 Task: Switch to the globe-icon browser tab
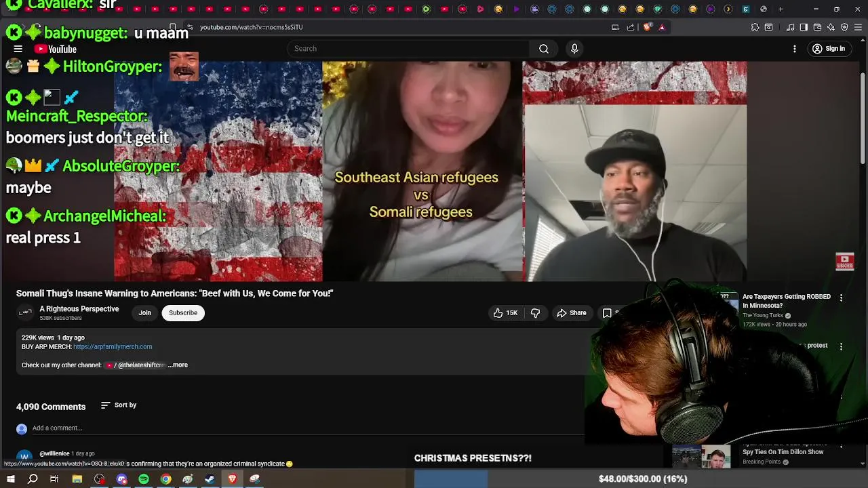coord(764,9)
